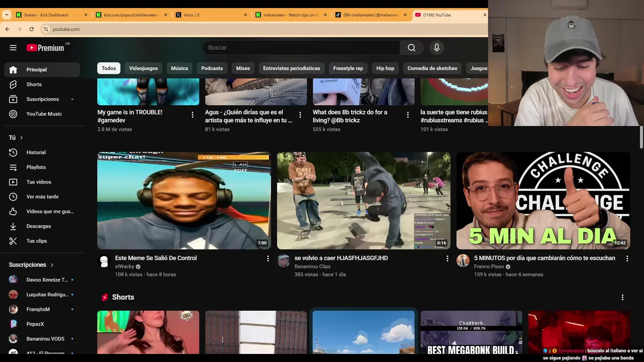The width and height of the screenshot is (644, 362).
Task: Expand the Tú section
Action: click(16, 137)
